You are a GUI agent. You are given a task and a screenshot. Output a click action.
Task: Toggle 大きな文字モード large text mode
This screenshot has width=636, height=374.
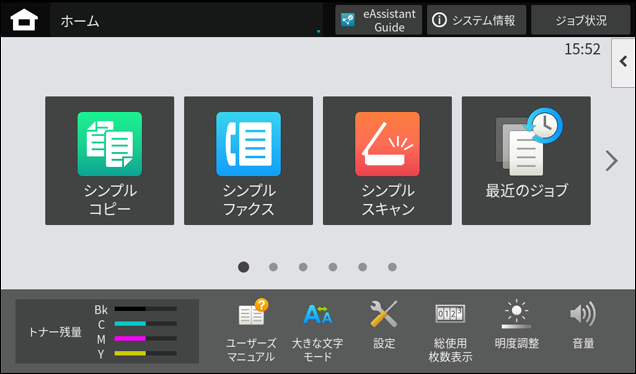click(318, 330)
